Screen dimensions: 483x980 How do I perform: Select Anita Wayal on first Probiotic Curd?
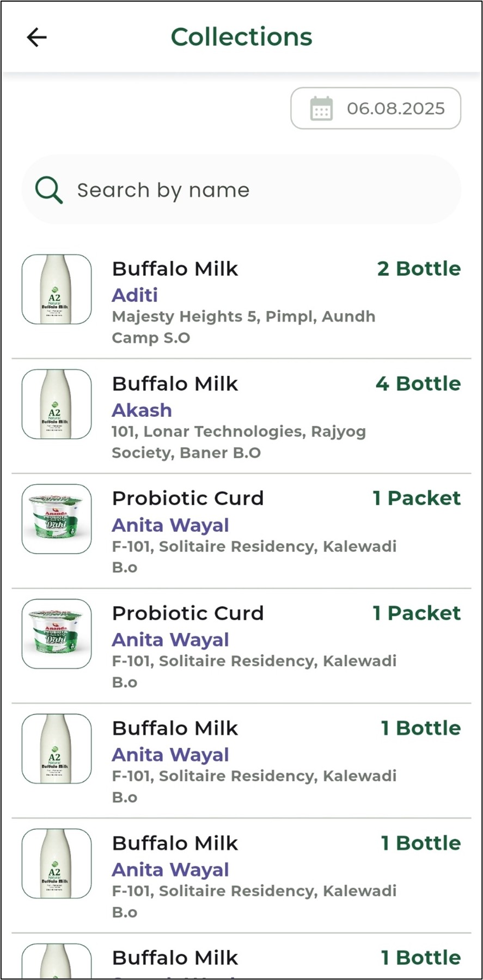pos(170,525)
